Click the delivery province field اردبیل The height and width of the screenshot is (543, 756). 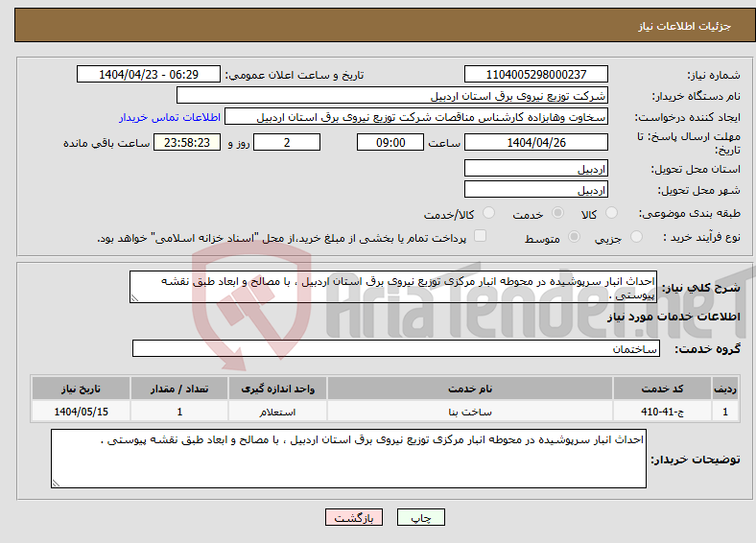(x=536, y=168)
